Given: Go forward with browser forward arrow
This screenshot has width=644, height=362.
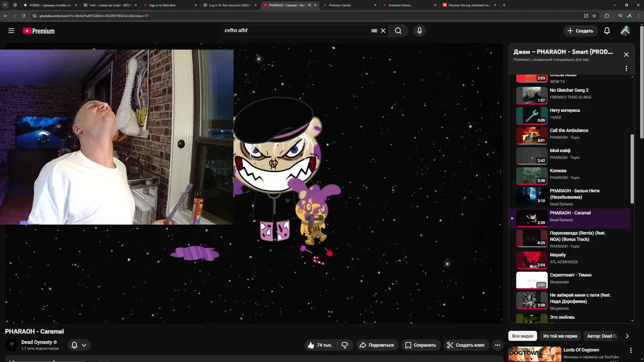Looking at the screenshot, I should pyautogui.click(x=15, y=16).
